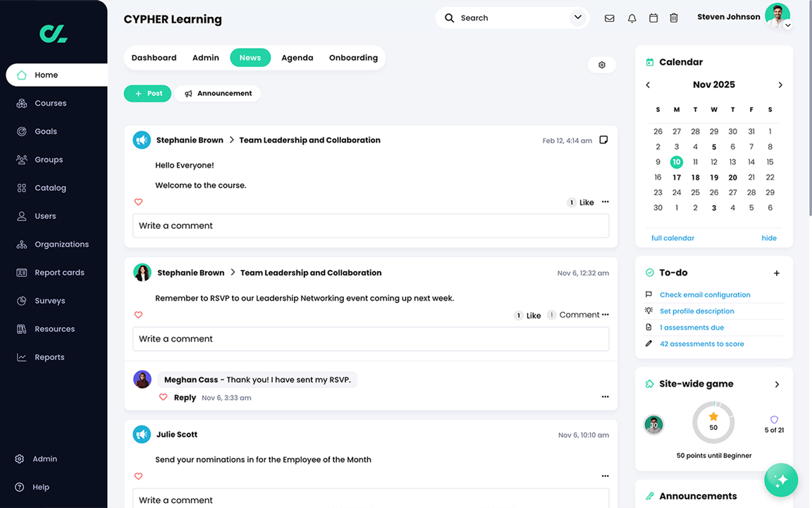This screenshot has width=812, height=508.
Task: Open the notifications bell icon
Action: (632, 18)
